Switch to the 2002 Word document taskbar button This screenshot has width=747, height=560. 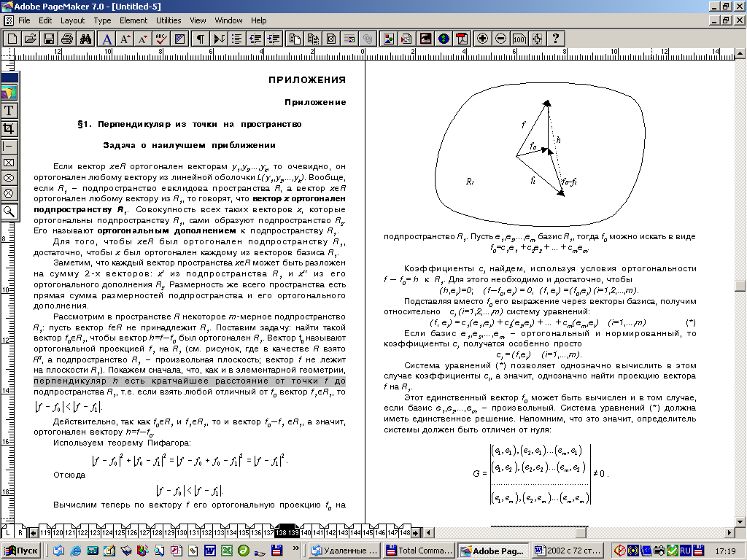click(x=568, y=551)
